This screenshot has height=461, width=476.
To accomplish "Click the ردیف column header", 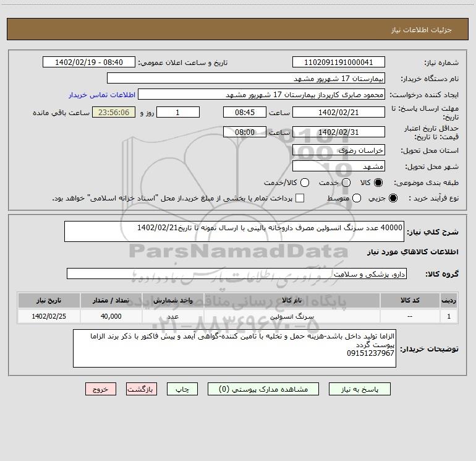I will click(x=449, y=300).
